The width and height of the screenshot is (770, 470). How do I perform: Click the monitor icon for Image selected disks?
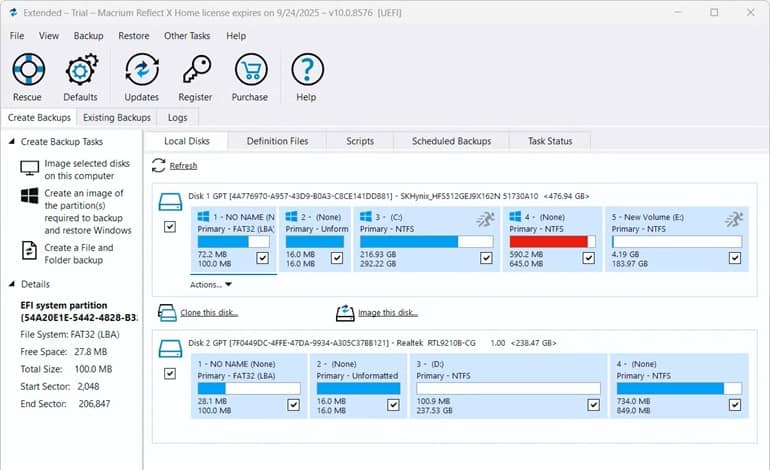tap(29, 168)
